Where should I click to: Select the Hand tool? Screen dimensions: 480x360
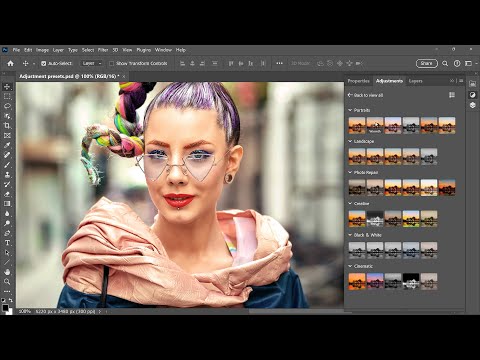[x=7, y=272]
